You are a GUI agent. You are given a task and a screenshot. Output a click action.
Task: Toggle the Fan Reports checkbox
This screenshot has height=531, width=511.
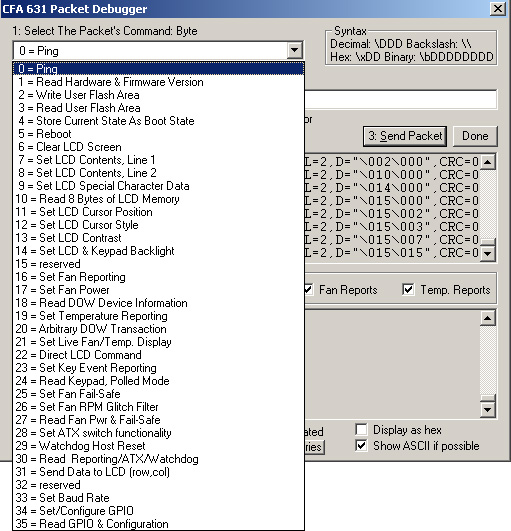(x=308, y=290)
